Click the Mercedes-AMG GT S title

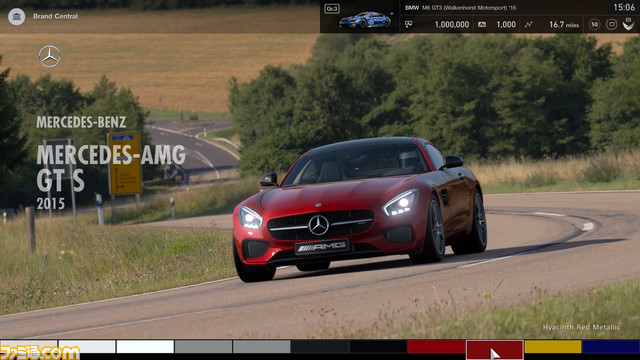pyautogui.click(x=111, y=168)
